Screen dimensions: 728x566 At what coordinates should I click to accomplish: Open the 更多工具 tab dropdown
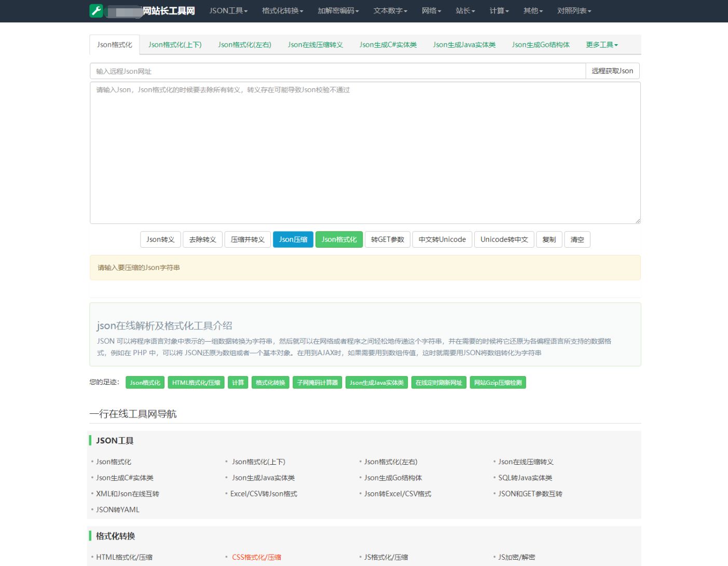point(601,45)
